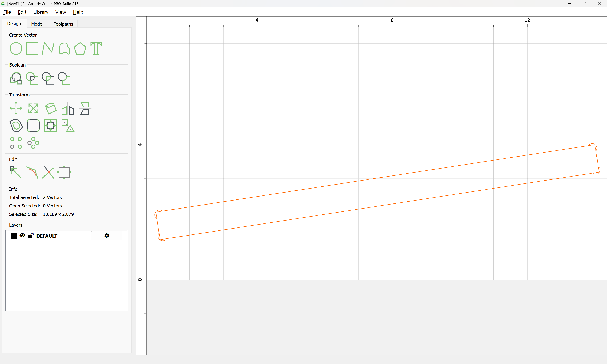Viewport: 607px width, 364px height.
Task: Apply the Boolean Union operation
Action: (x=16, y=78)
